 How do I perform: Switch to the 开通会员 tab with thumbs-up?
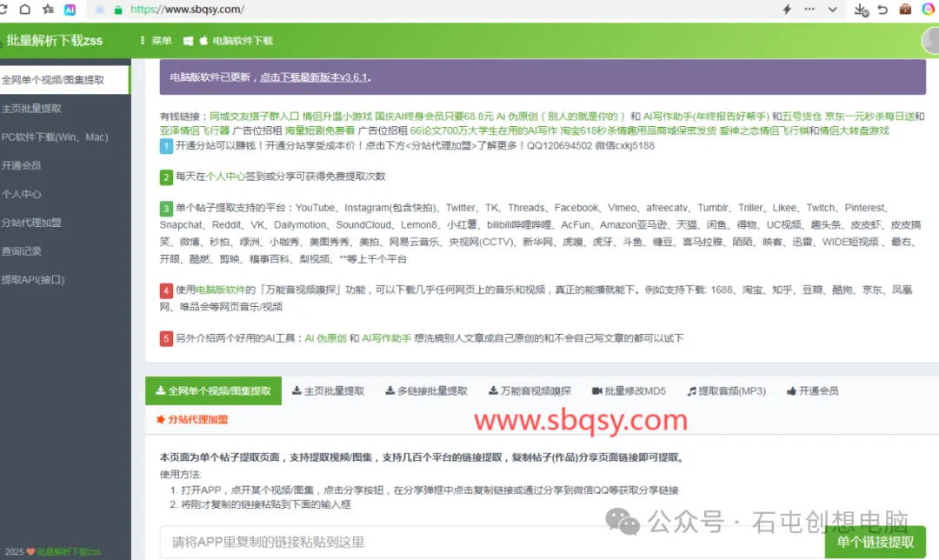pyautogui.click(x=813, y=391)
